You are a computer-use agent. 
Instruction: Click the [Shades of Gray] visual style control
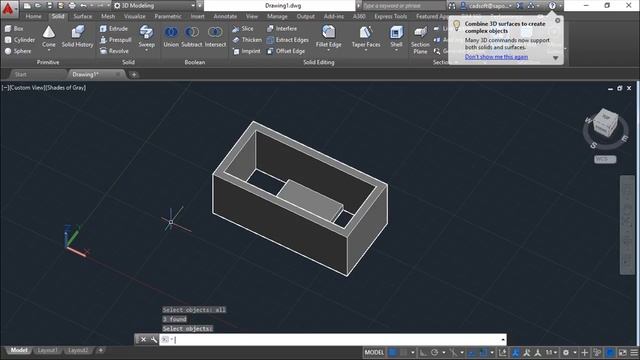point(65,88)
